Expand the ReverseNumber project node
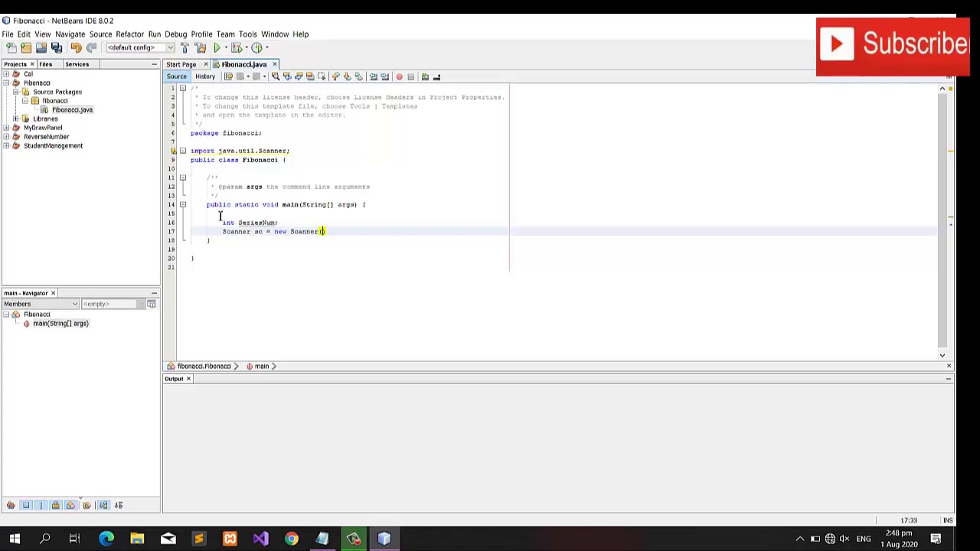 click(6, 136)
